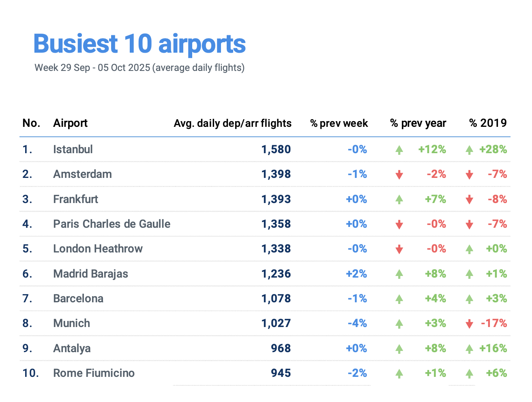Click the "Busiest 10 airports" title
This screenshot has width=532, height=402.
point(139,44)
